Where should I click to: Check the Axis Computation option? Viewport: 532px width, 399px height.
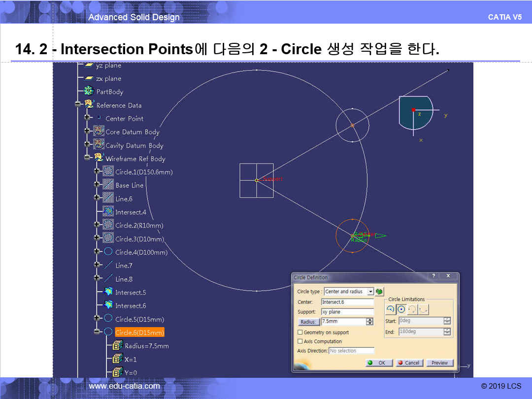[300, 341]
